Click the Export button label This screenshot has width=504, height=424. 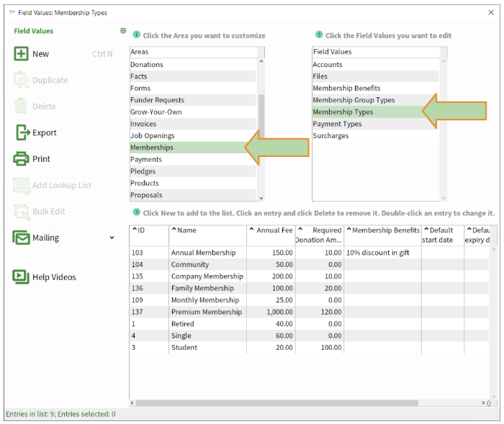coord(45,132)
